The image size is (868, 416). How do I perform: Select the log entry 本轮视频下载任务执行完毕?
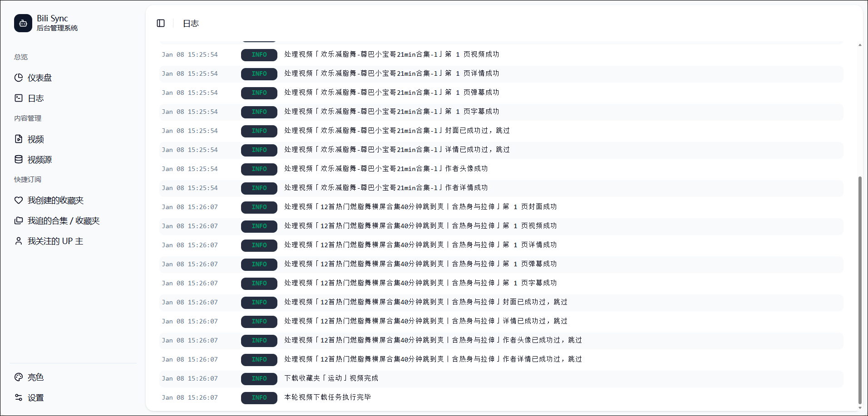coord(327,397)
